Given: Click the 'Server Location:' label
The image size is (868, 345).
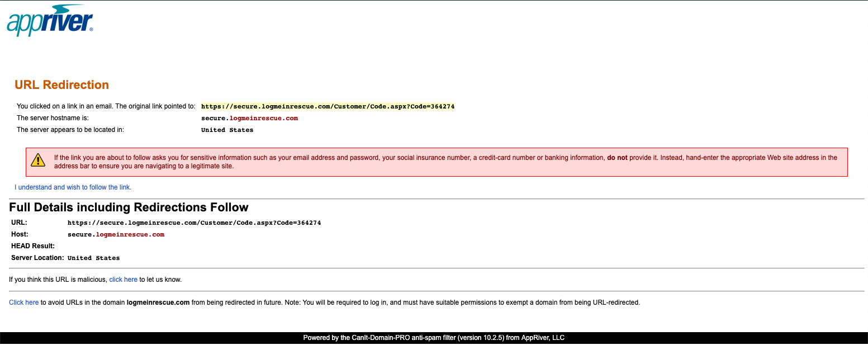Looking at the screenshot, I should (37, 258).
